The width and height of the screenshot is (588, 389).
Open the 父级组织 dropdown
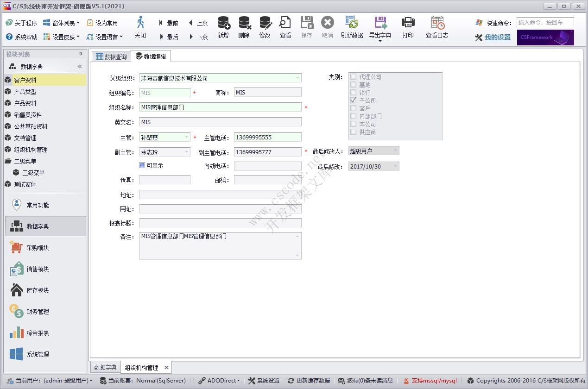298,77
